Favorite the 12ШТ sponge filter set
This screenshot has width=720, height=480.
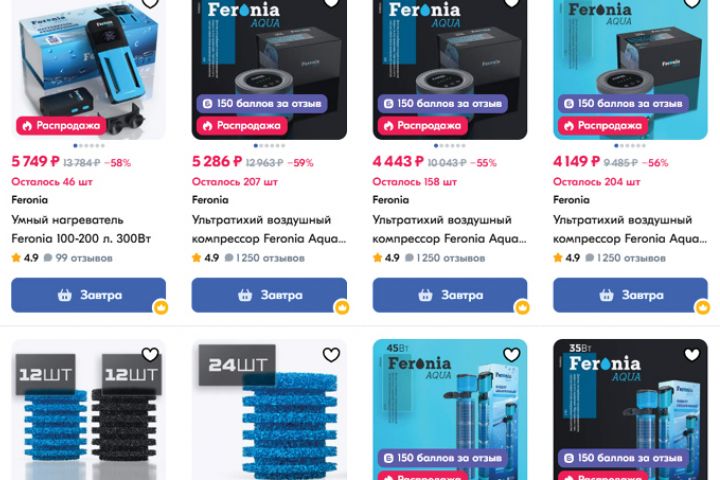click(150, 355)
